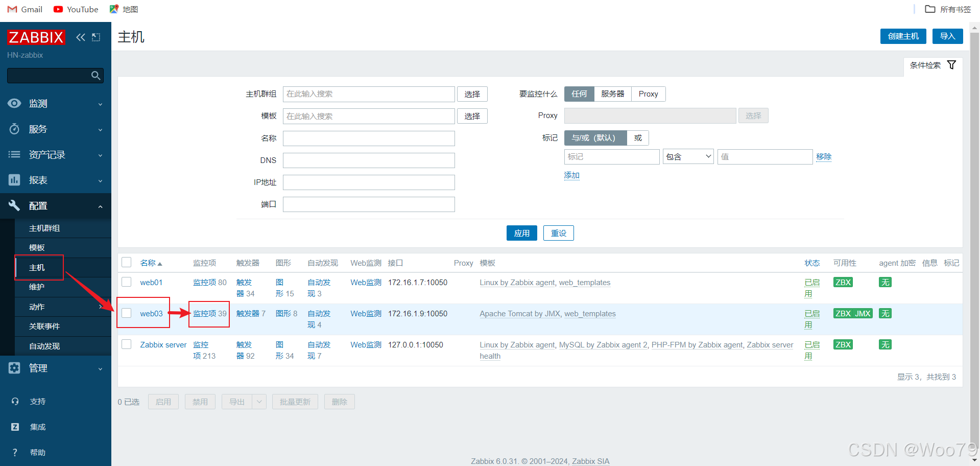Open 关联事件 in the sidebar
The height and width of the screenshot is (466, 980).
pyautogui.click(x=44, y=327)
